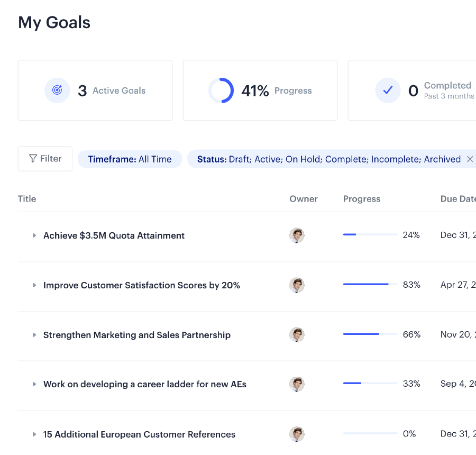Click owner avatar for Marketing and Sales Partnership
Screen dimensions: 476x455
[x=297, y=335]
